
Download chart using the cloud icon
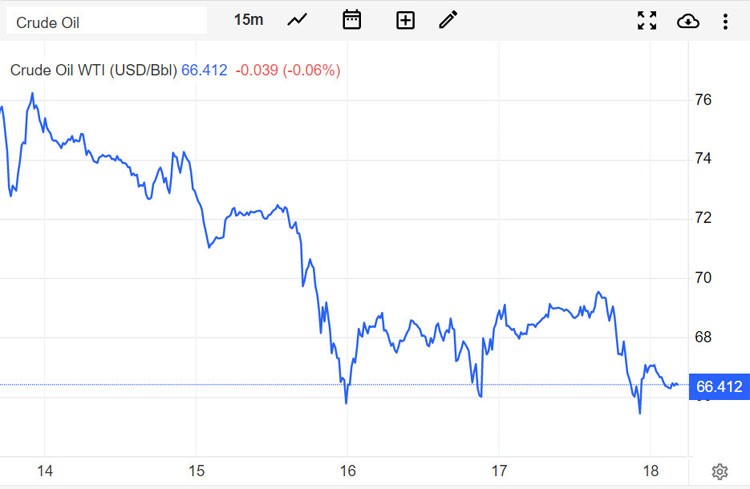688,21
